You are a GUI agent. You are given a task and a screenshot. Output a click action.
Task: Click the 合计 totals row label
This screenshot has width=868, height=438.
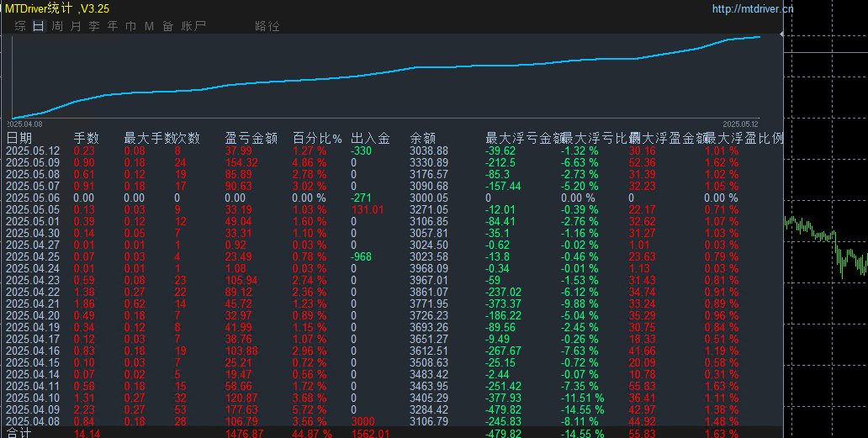(19, 432)
